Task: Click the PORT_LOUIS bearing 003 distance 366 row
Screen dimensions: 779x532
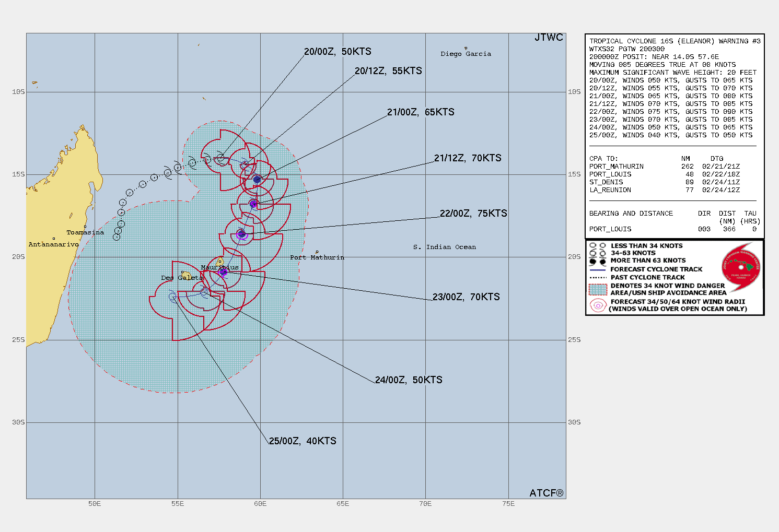Action: pyautogui.click(x=673, y=229)
